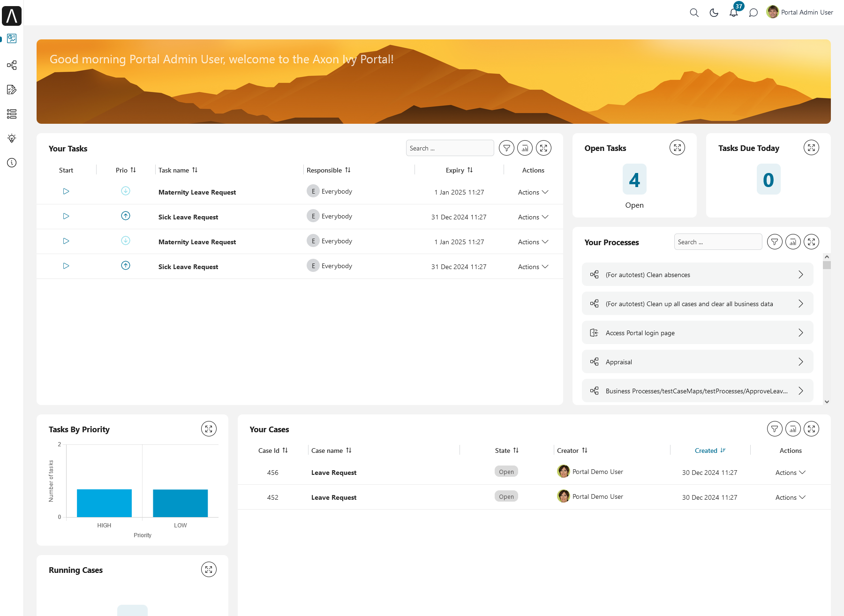This screenshot has width=844, height=616.
Task: Open the lightbulb sidebar icon
Action: pyautogui.click(x=12, y=138)
